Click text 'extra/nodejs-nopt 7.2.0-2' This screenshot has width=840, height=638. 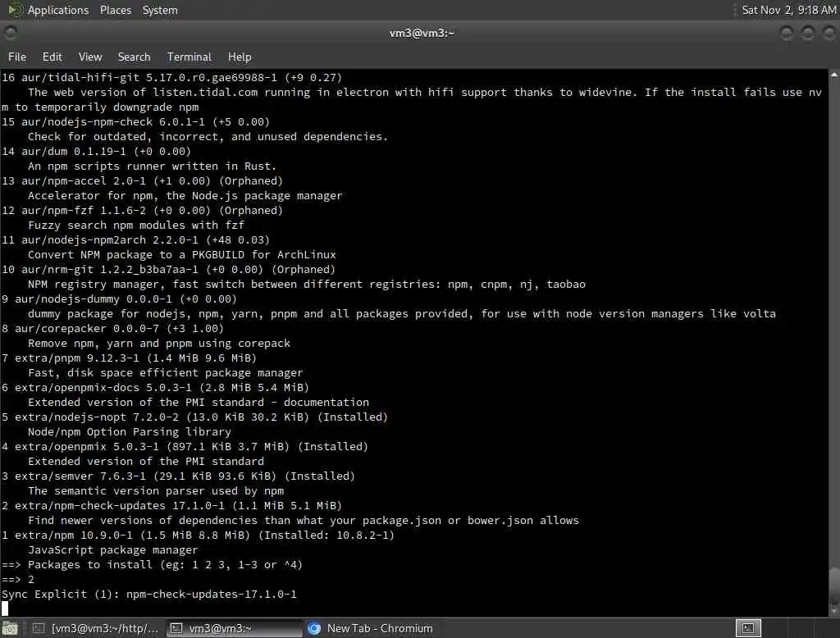coord(97,417)
